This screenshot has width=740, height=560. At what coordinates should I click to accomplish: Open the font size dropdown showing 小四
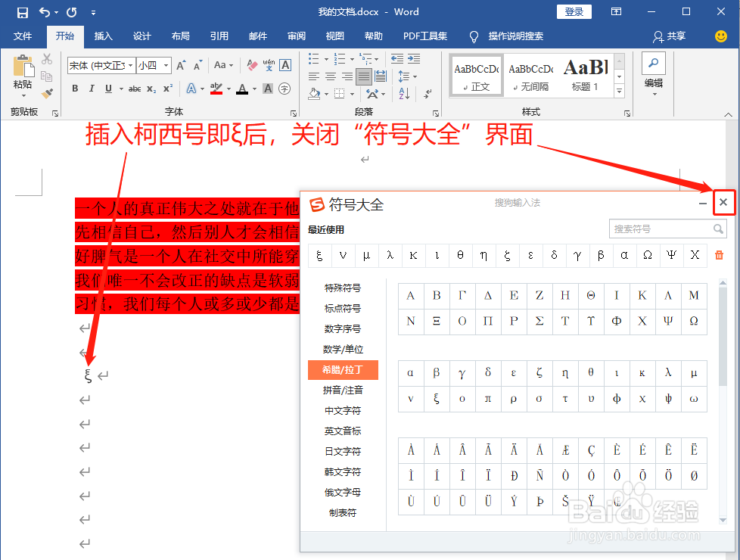[166, 65]
